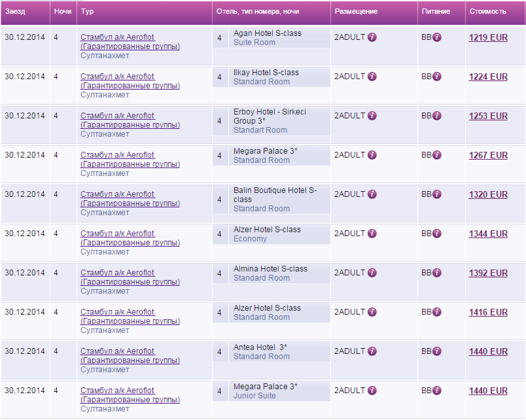Click BB meal help icon in Antea Hotel row
Image resolution: width=526 pixels, height=420 pixels.
[436, 351]
